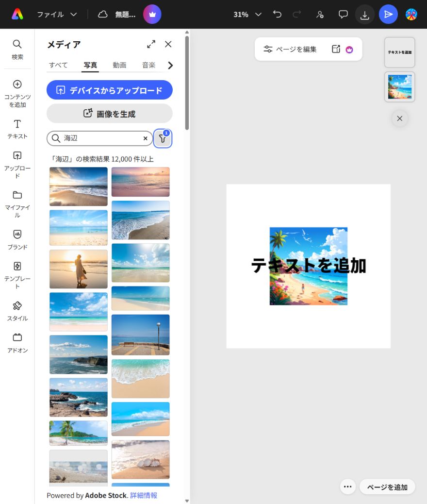Switch to the 動画 tab
This screenshot has height=504, width=427.
pyautogui.click(x=119, y=65)
